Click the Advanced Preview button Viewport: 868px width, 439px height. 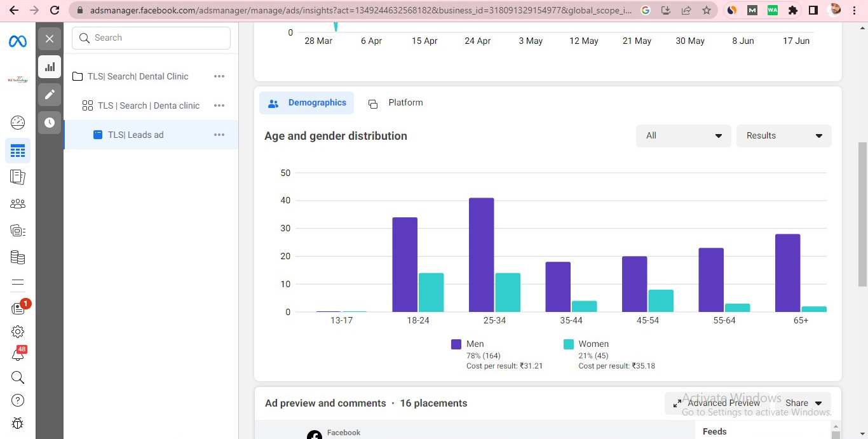pyautogui.click(x=716, y=403)
